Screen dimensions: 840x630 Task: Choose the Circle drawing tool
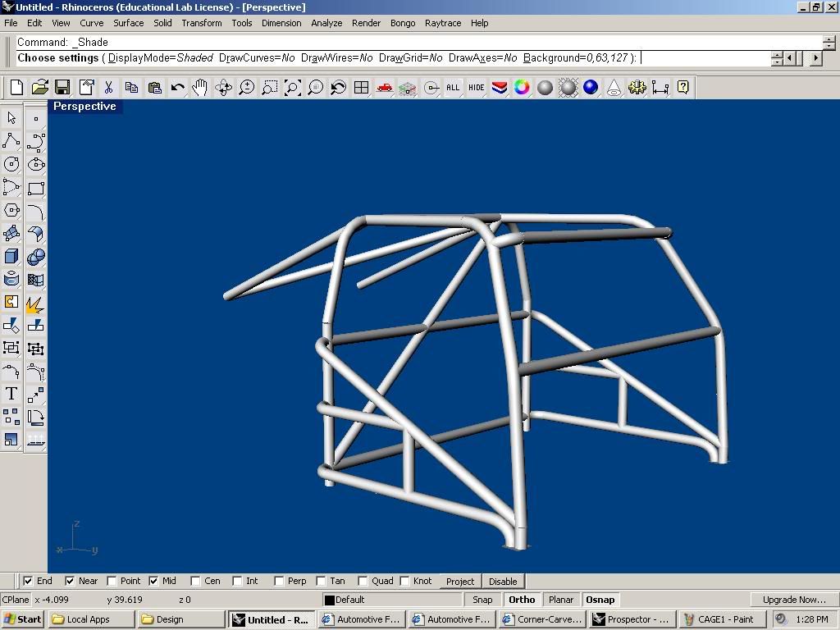(11, 164)
